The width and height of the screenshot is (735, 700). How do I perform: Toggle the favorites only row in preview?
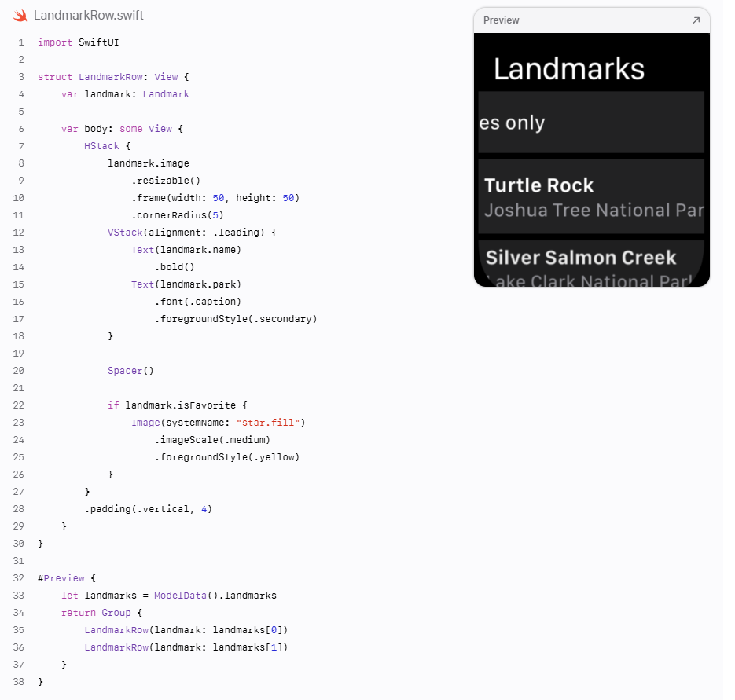click(591, 122)
